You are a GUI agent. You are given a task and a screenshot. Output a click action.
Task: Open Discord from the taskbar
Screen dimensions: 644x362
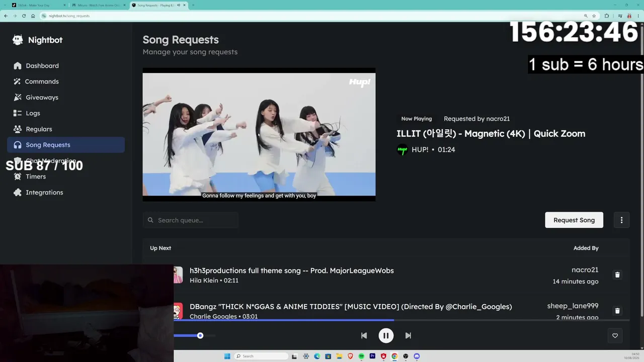(x=417, y=356)
